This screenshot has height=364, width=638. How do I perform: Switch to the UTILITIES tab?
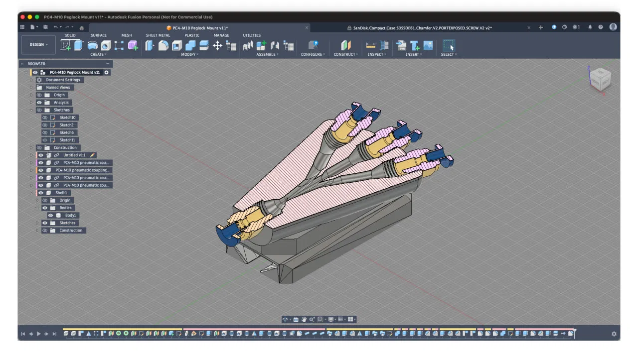(x=252, y=35)
